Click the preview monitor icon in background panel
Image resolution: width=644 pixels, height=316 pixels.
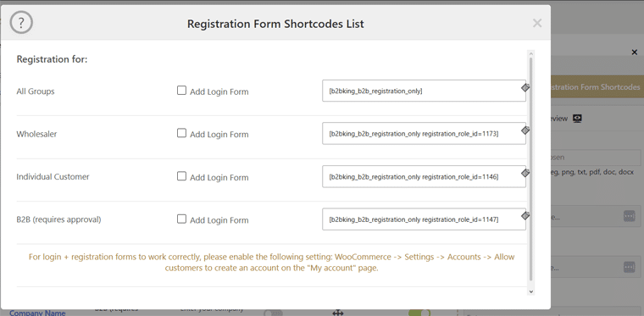click(x=577, y=119)
